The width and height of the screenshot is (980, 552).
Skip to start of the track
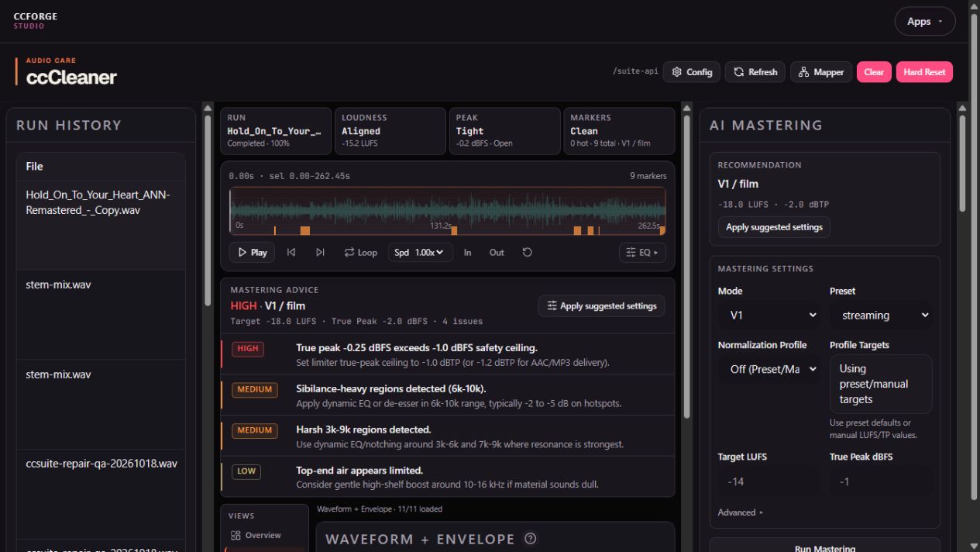pos(291,253)
